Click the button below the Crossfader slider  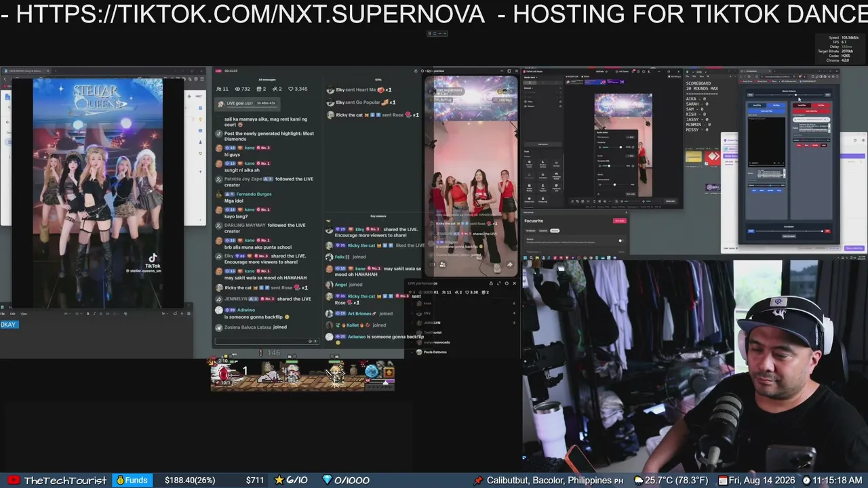coord(789,236)
